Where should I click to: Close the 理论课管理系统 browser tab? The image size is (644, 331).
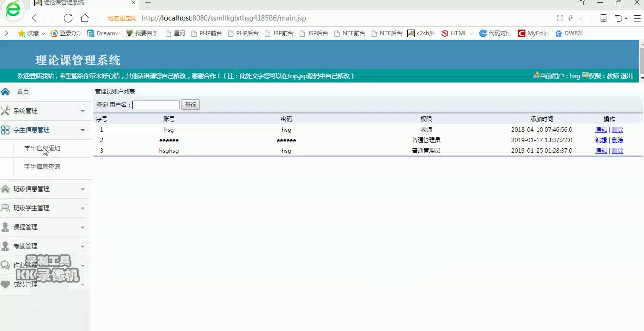point(134,3)
